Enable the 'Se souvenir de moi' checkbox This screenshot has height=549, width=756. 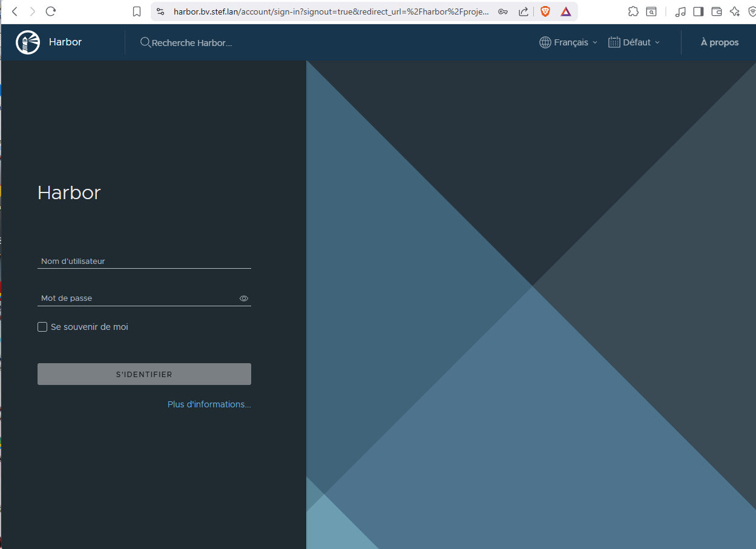pyautogui.click(x=42, y=327)
